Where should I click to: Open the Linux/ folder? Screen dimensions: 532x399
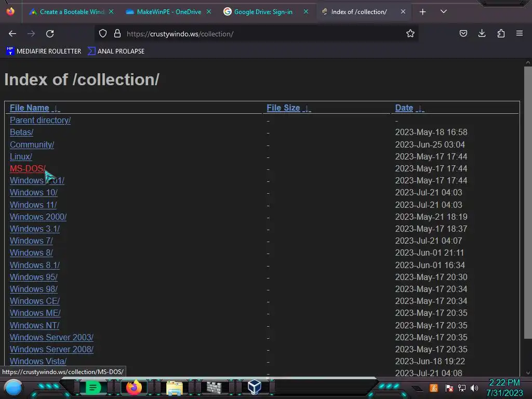pos(21,157)
